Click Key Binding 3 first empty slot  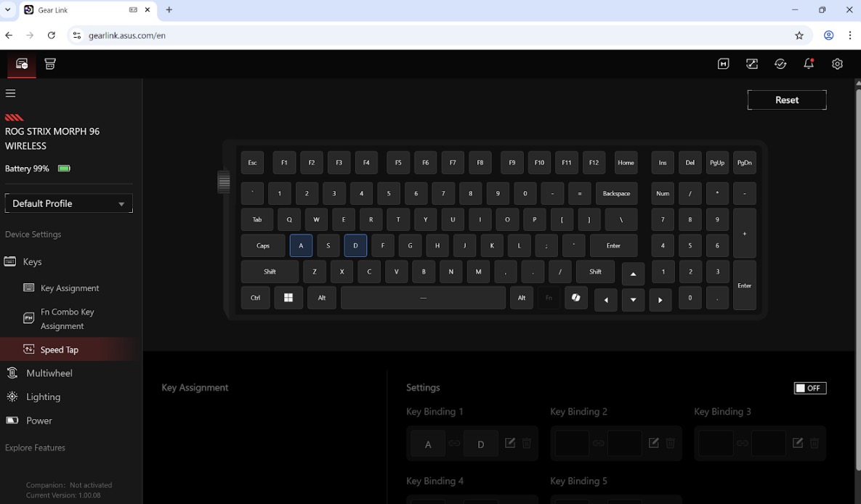[716, 443]
